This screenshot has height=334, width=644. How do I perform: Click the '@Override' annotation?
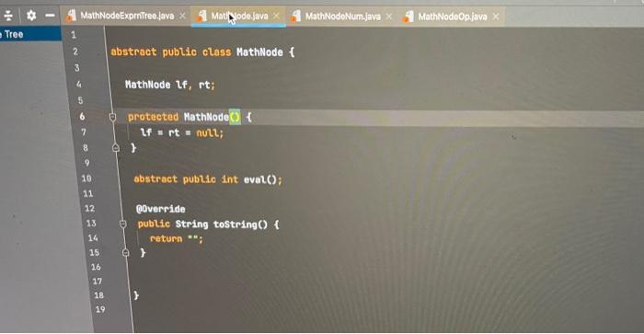pyautogui.click(x=161, y=209)
